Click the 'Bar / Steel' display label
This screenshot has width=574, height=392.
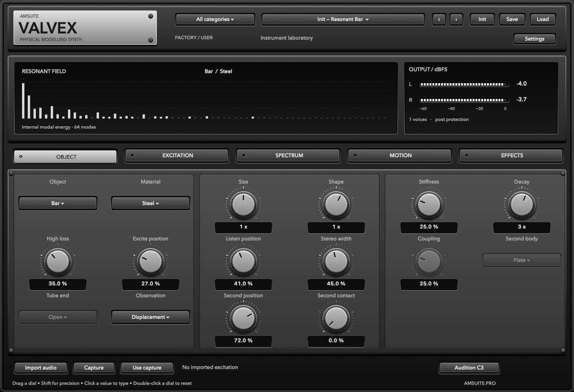click(218, 71)
